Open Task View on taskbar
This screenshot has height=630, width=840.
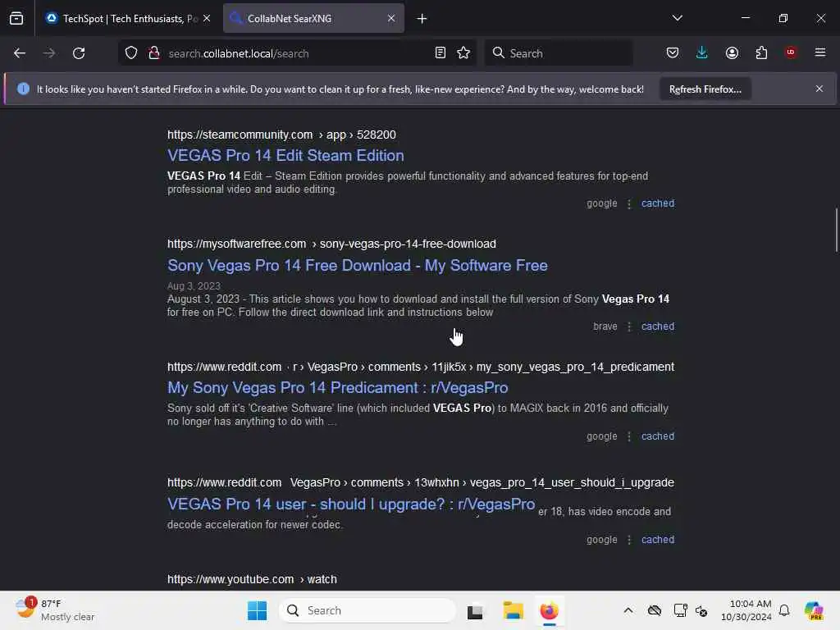pyautogui.click(x=475, y=610)
